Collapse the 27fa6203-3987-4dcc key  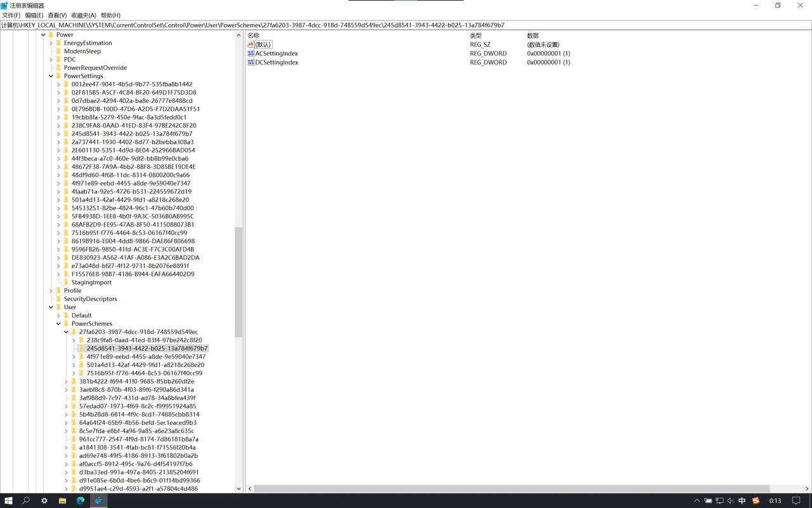point(66,332)
